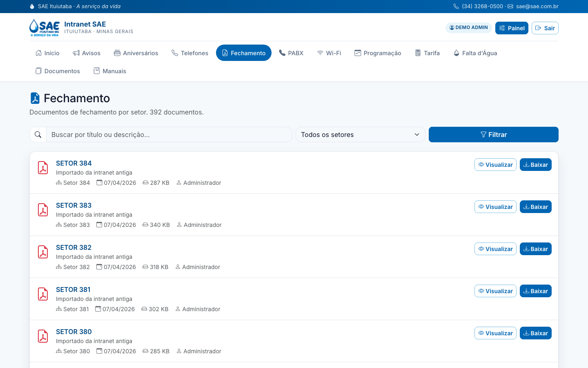Visualizar the SETOR 381 document
This screenshot has height=368, width=588.
pyautogui.click(x=495, y=291)
